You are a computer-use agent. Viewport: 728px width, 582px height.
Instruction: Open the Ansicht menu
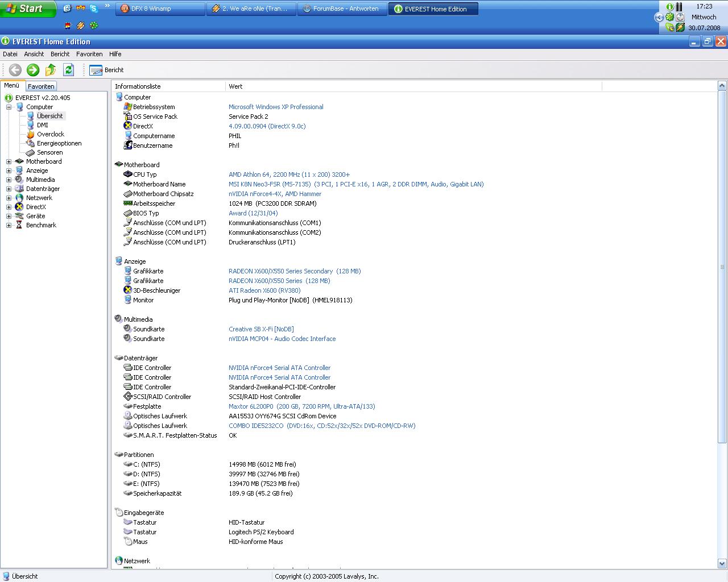point(34,54)
